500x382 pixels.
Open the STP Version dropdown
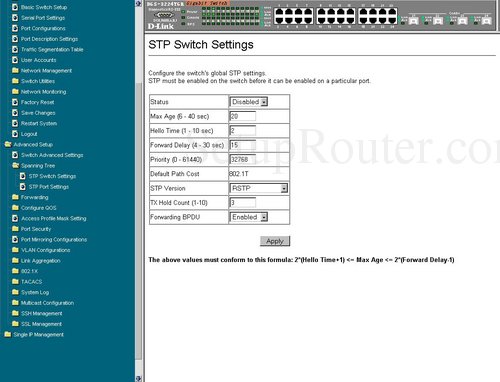[x=259, y=188]
